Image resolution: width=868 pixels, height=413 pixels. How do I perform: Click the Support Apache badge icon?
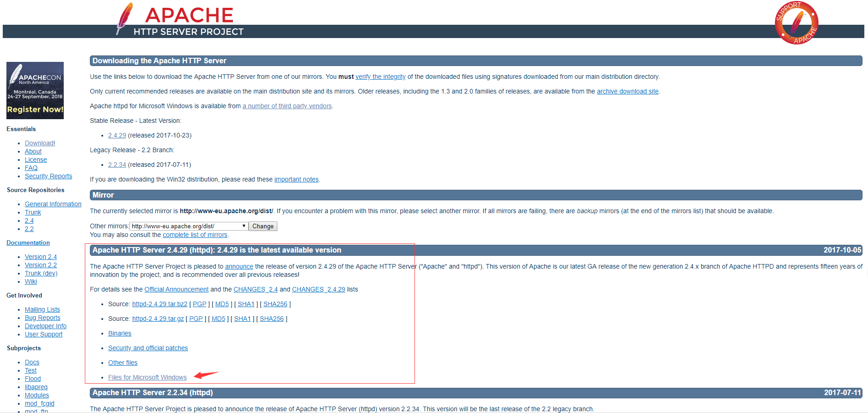796,23
